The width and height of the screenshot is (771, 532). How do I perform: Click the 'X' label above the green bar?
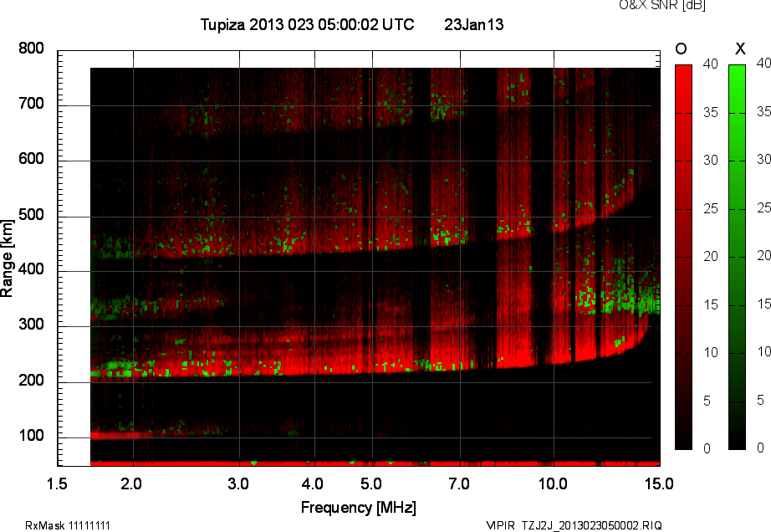(x=740, y=49)
